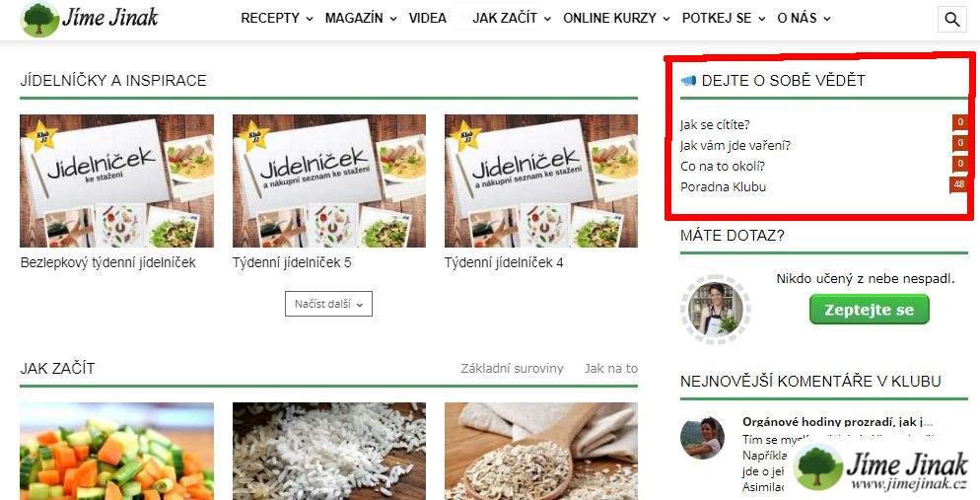The height and width of the screenshot is (500, 980).
Task: Click the megaphone icon beside Dejte o sobě vědět
Action: coord(688,81)
